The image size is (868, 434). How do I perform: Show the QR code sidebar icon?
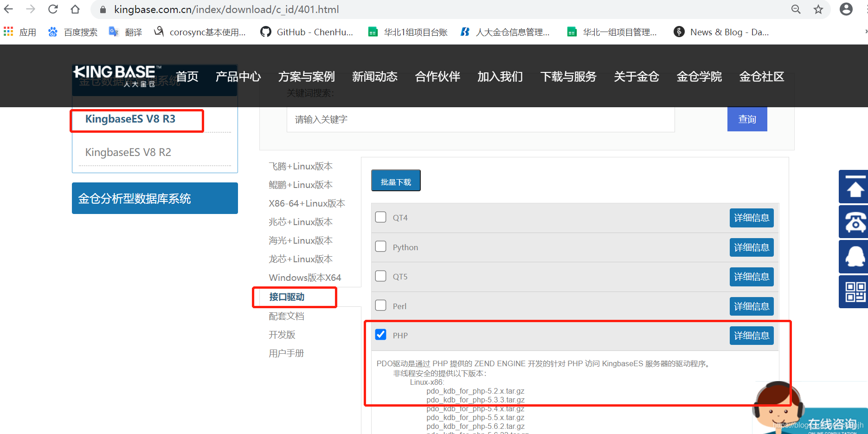tap(854, 292)
